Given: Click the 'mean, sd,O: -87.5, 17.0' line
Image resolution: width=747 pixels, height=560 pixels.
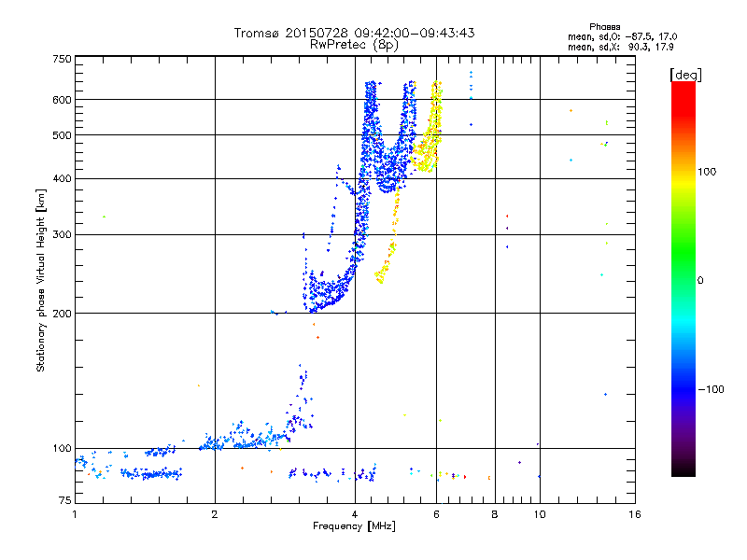Looking at the screenshot, I should pyautogui.click(x=622, y=36).
